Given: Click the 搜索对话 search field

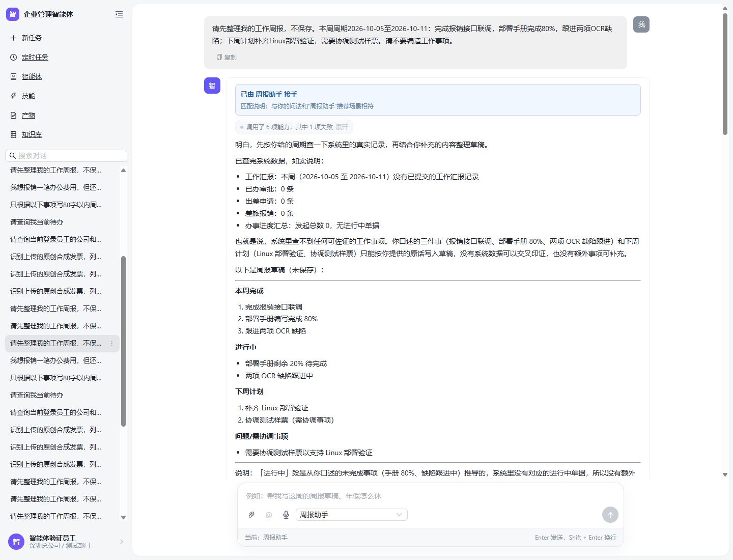Looking at the screenshot, I should pos(66,156).
